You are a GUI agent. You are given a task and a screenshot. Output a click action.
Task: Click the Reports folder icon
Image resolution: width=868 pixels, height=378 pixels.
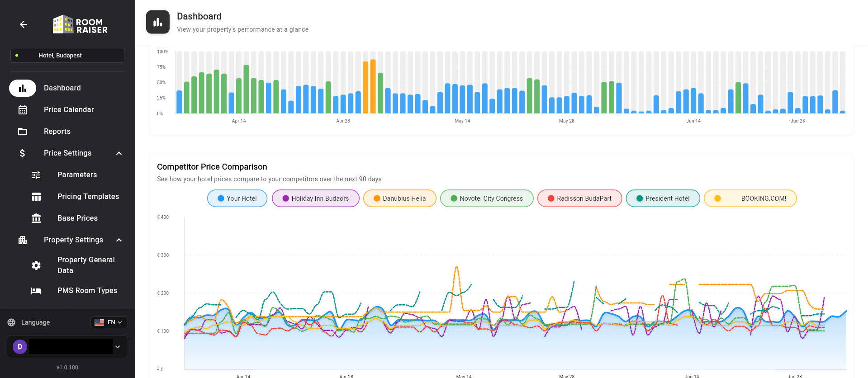[x=23, y=132]
